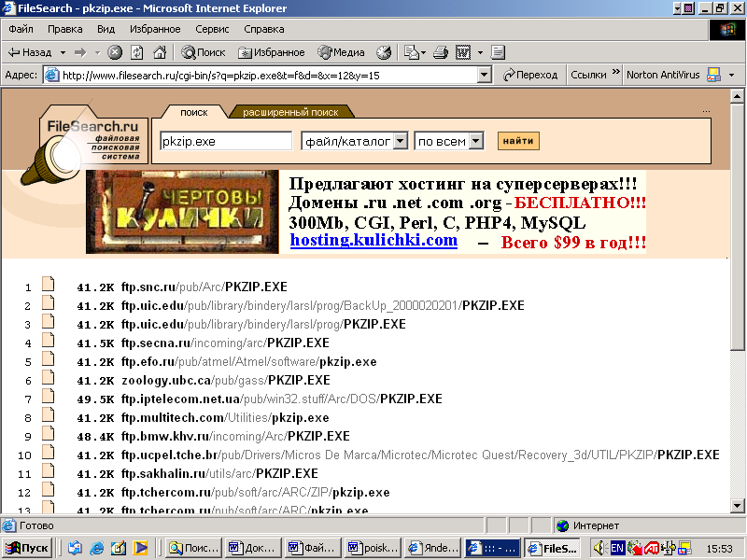Open the Поиск search panel

click(x=204, y=52)
